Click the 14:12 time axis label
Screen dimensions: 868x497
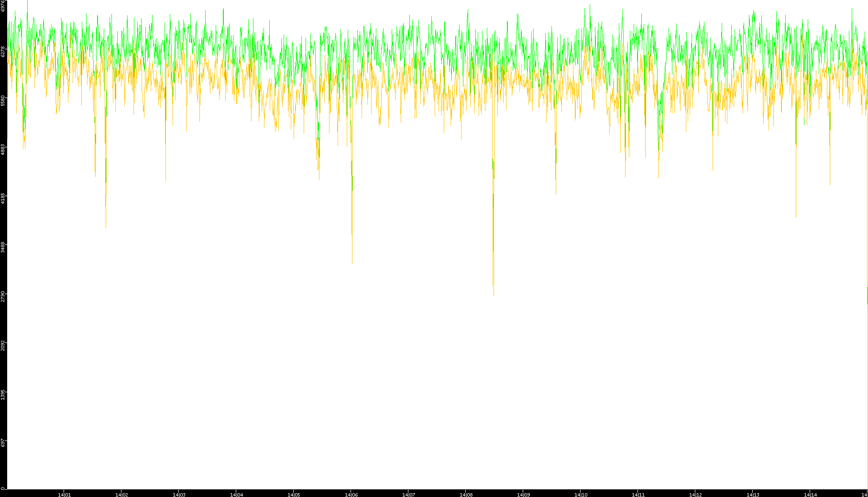(695, 495)
